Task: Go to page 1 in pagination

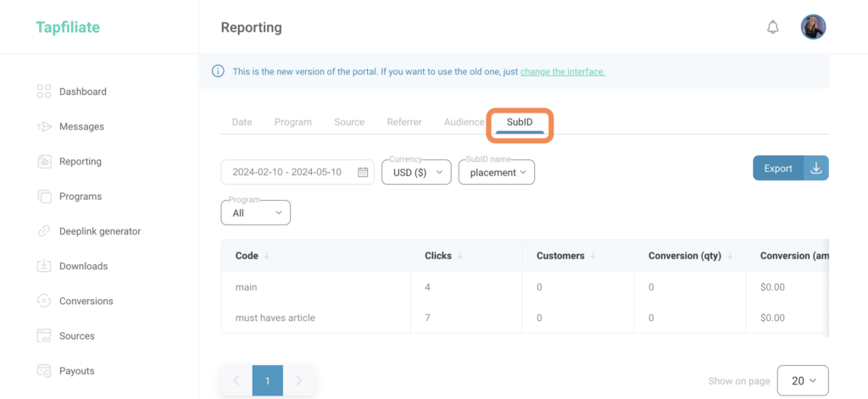Action: tap(267, 381)
